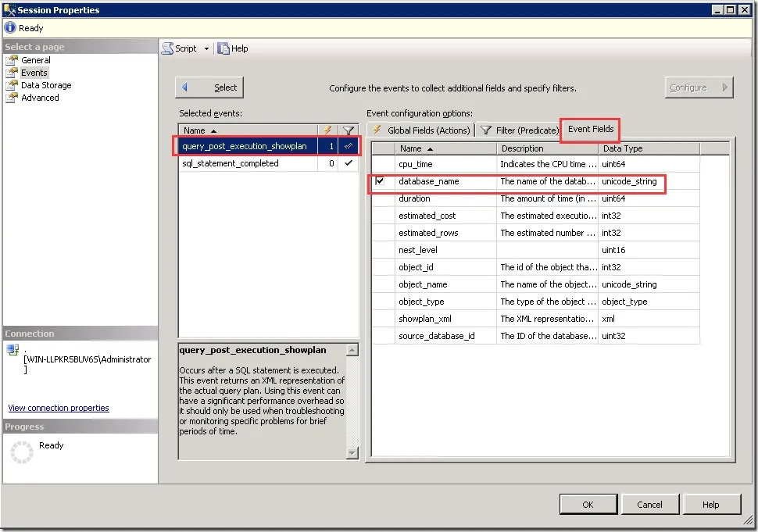Open the Advanced page icon

pos(12,98)
